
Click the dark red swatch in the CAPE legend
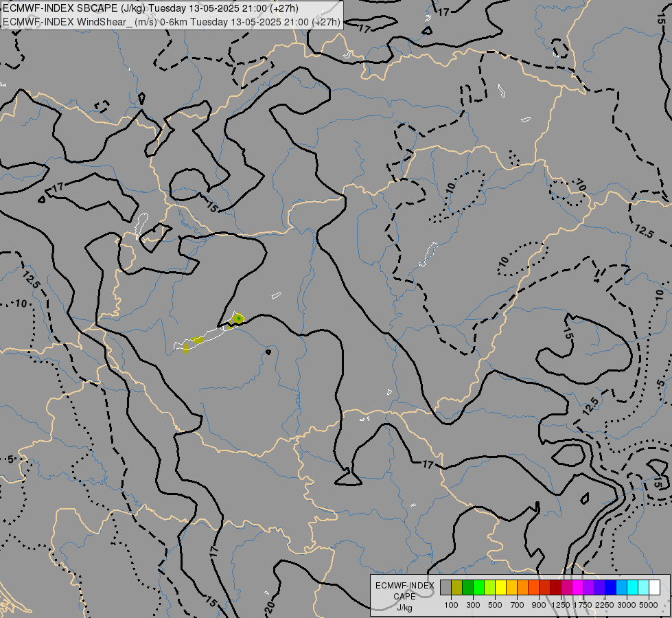tap(555, 587)
